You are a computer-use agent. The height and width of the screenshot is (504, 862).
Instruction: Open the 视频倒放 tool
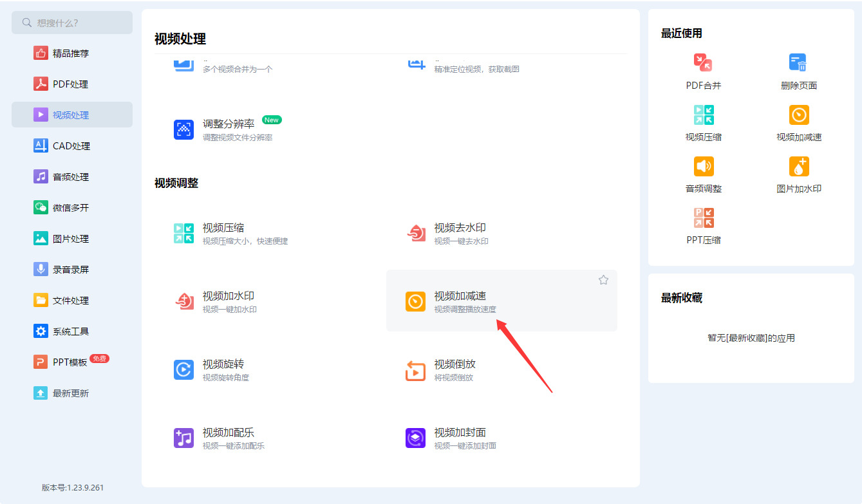[501, 369]
